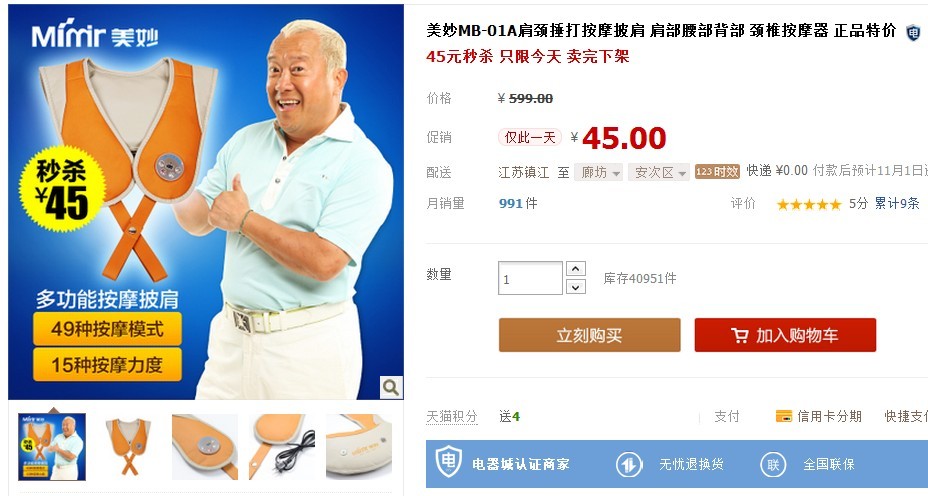The height and width of the screenshot is (496, 928).
Task: Click the credit card icon next to 信用卡分期
Action: pyautogui.click(x=784, y=416)
